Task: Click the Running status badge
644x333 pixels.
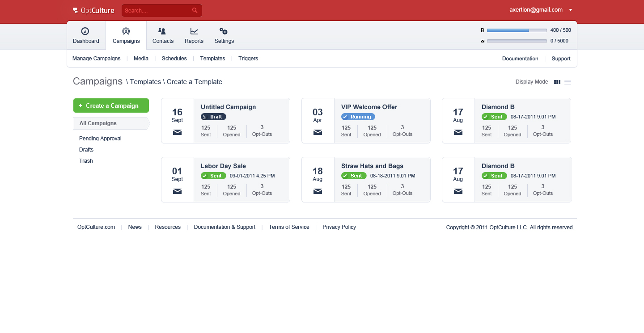Action: pyautogui.click(x=358, y=117)
